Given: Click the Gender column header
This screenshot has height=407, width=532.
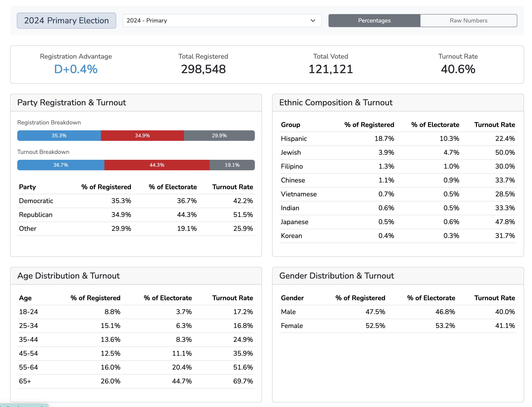Looking at the screenshot, I should point(292,298).
